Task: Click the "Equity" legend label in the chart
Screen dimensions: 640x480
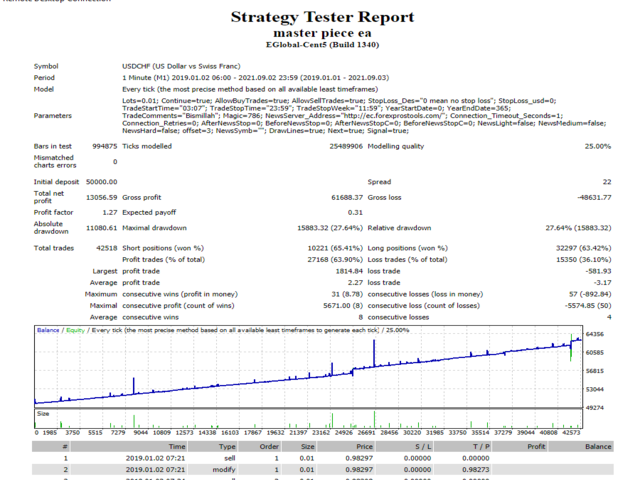Action: point(76,330)
